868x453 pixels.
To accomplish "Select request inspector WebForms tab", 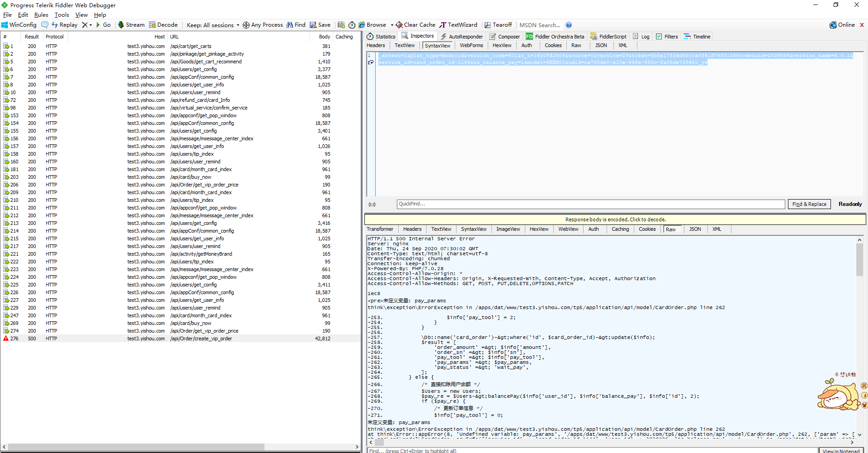I will pyautogui.click(x=472, y=45).
